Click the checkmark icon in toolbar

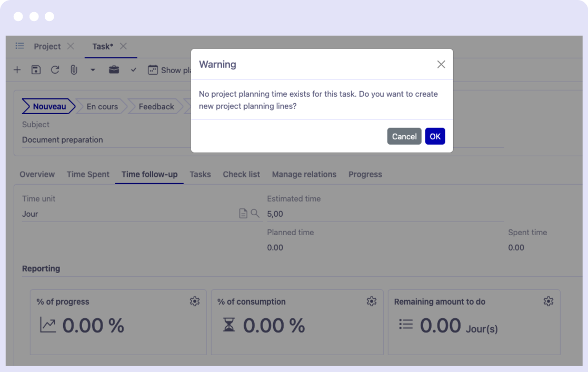[x=134, y=70]
